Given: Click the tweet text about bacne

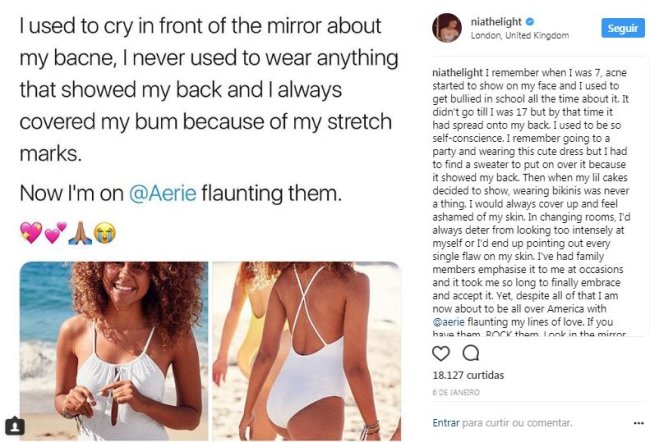Looking at the screenshot, I should (x=209, y=89).
